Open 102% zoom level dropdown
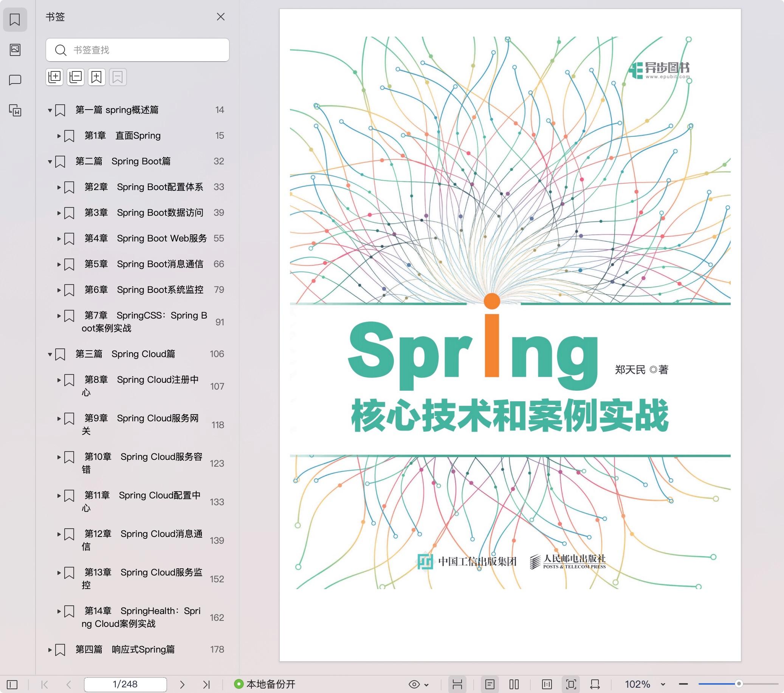784x693 pixels. tap(663, 685)
